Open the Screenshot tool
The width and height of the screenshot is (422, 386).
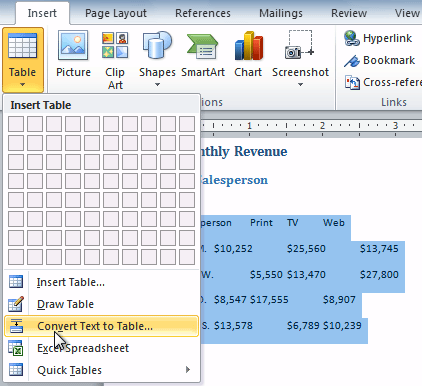point(300,59)
